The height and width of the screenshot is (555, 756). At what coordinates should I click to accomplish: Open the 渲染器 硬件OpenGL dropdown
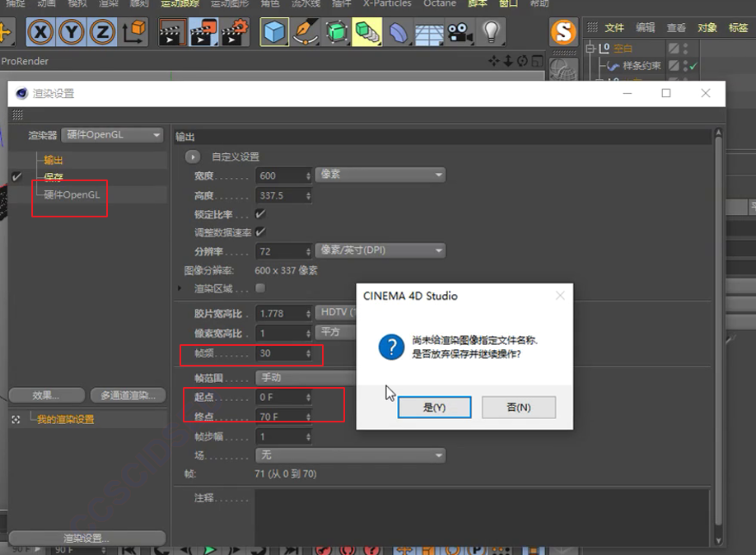113,134
